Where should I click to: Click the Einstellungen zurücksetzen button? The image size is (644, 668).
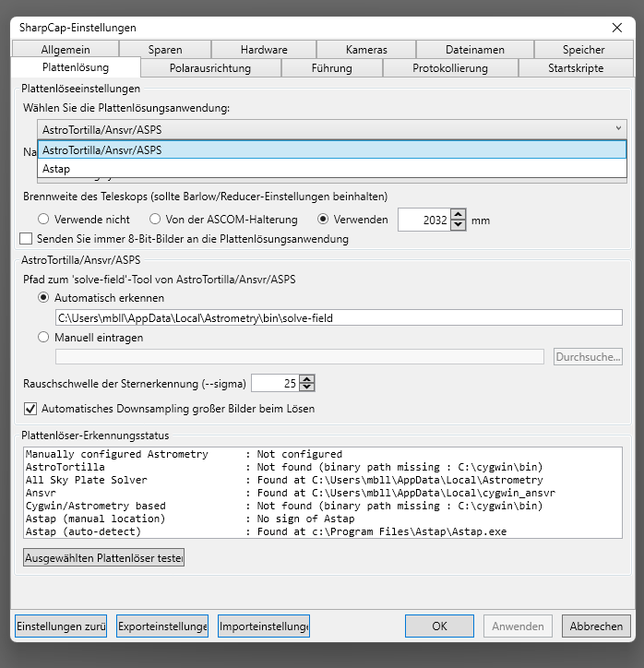tap(61, 626)
